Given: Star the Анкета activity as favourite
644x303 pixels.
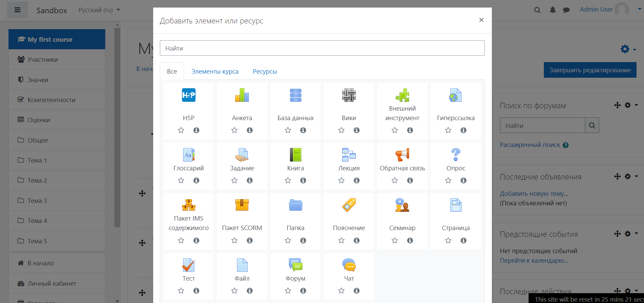Looking at the screenshot, I should pos(234,130).
